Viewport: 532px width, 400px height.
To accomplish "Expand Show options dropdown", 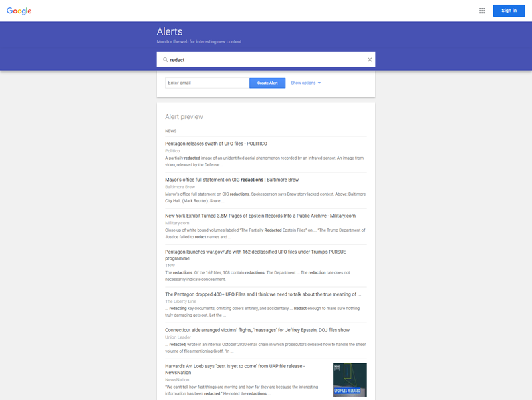I will point(305,83).
